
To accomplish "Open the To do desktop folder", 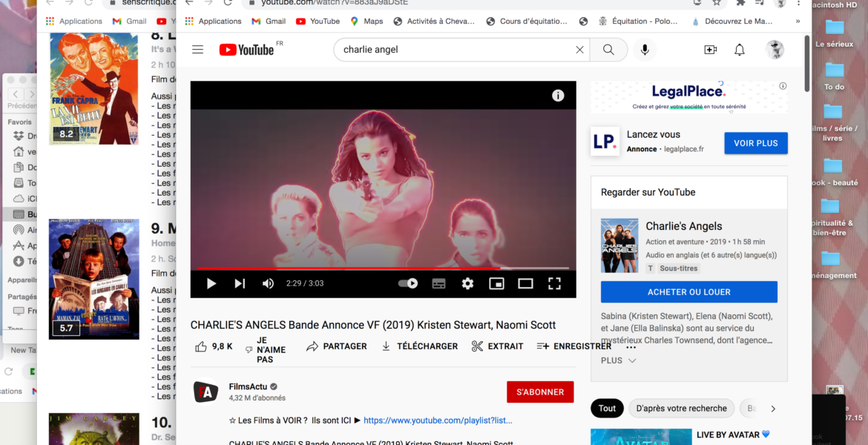I will (834, 76).
